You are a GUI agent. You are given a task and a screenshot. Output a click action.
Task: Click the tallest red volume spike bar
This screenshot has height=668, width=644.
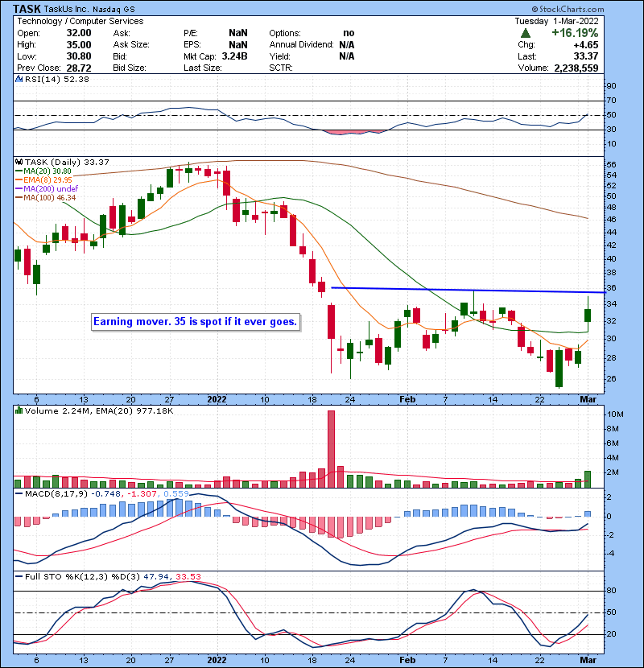(331, 449)
